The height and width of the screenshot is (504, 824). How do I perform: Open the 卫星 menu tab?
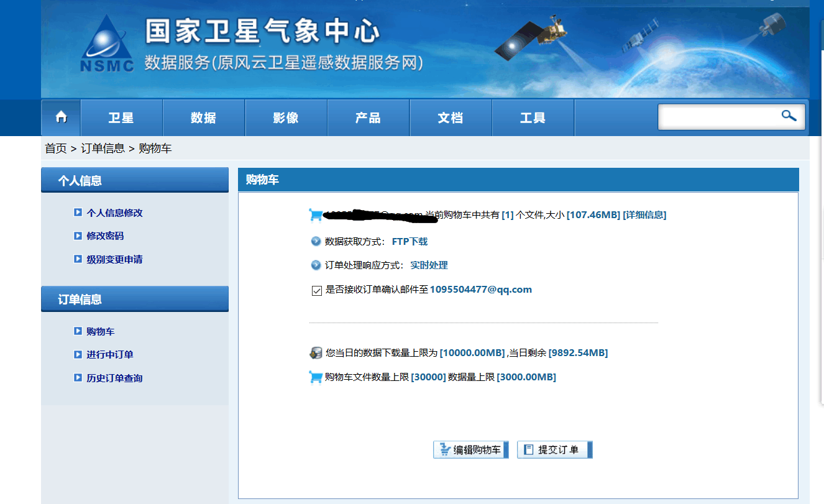(x=121, y=117)
